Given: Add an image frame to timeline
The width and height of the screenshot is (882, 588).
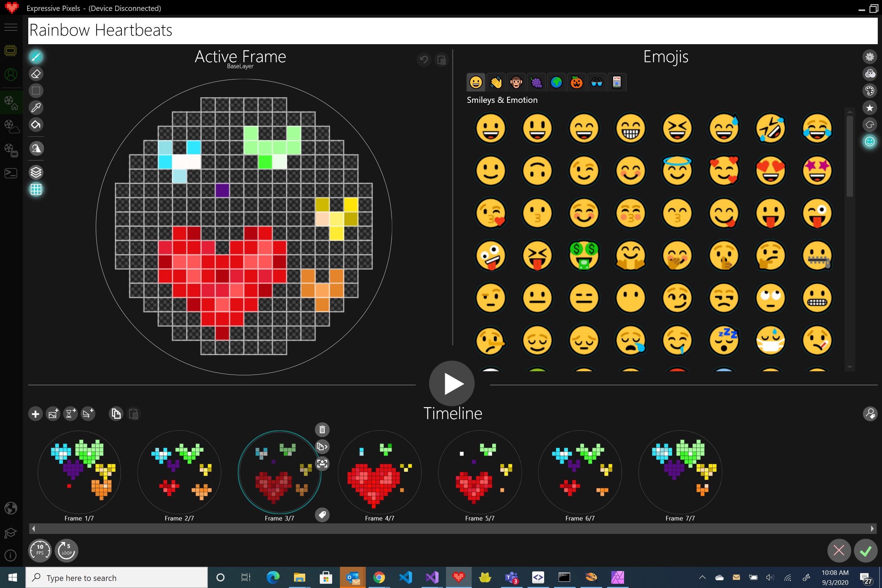Looking at the screenshot, I should click(53, 414).
